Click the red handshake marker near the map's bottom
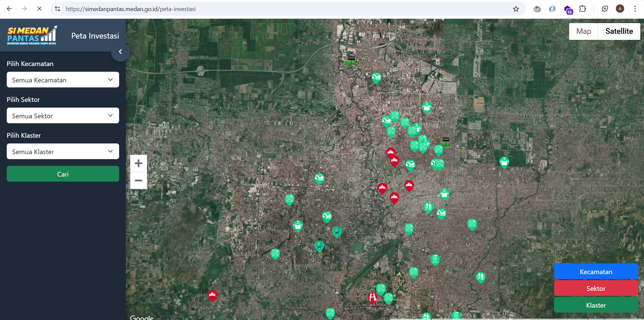Viewport: 644px width, 320px height. point(373,298)
